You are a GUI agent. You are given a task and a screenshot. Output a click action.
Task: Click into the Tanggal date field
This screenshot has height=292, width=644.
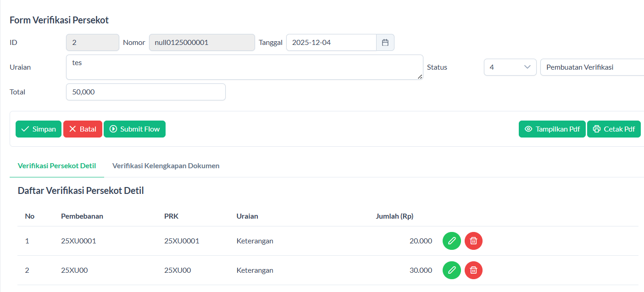[x=331, y=43]
